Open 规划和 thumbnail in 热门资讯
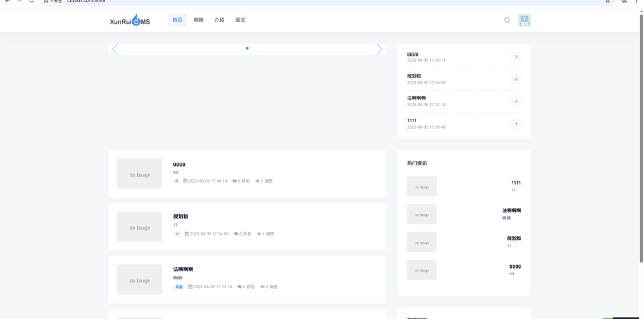Image resolution: width=644 pixels, height=319 pixels. tap(422, 242)
